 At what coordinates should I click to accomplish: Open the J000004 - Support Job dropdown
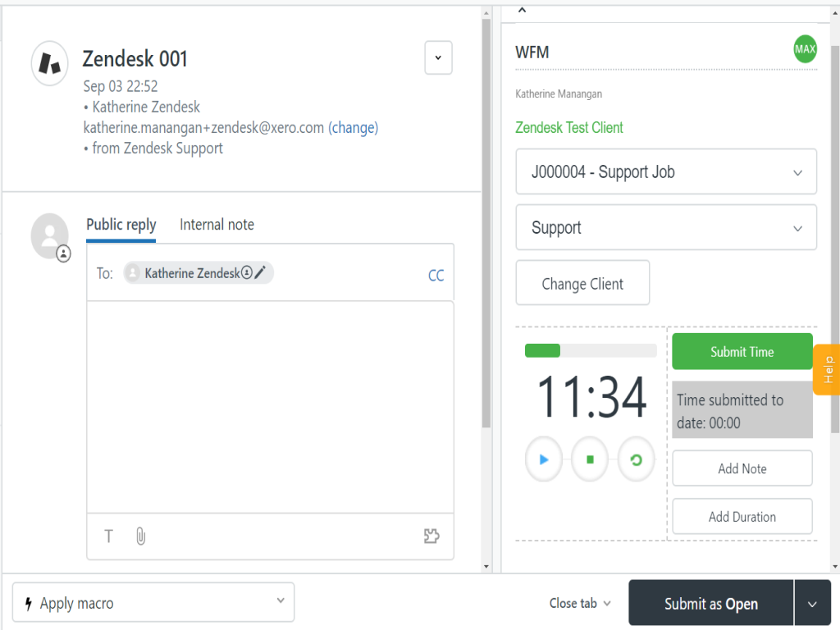tap(665, 172)
